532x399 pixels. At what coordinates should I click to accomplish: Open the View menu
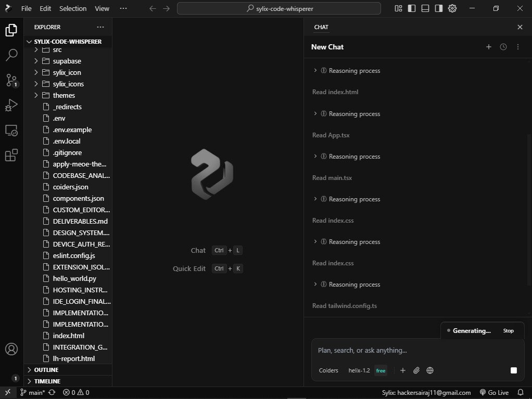click(102, 8)
